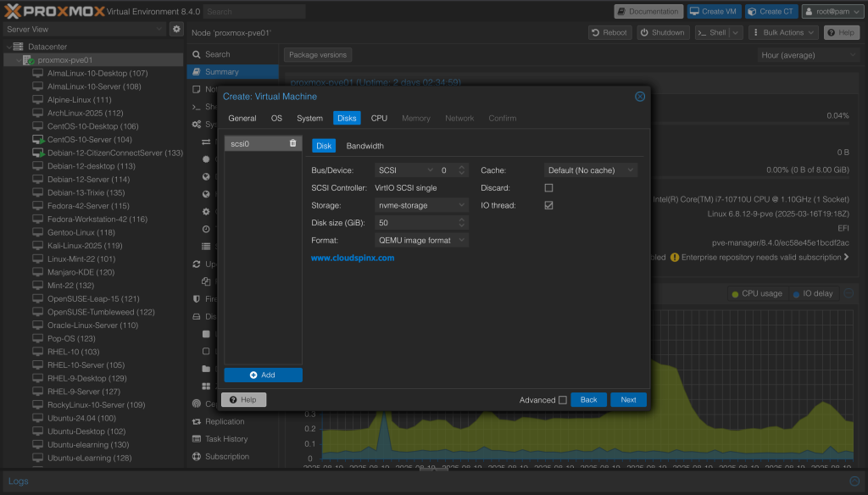Toggle the Advanced checkbox
The width and height of the screenshot is (868, 495).
coord(563,400)
